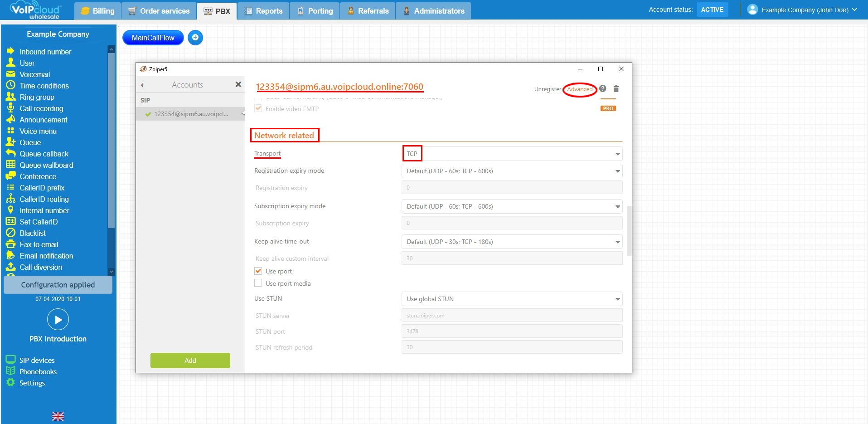
Task: Open Queue callback arrow icon
Action: point(10,153)
